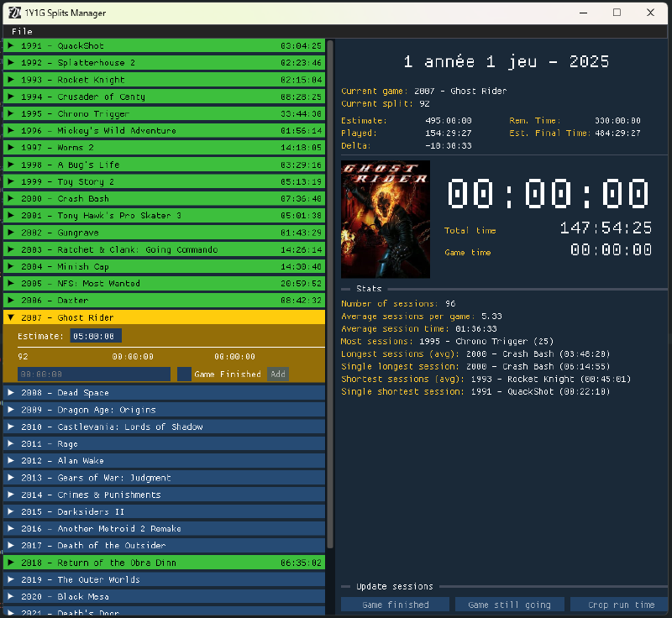
Task: Select the 2005 - NFS: Most Wanted row
Action: coord(164,283)
